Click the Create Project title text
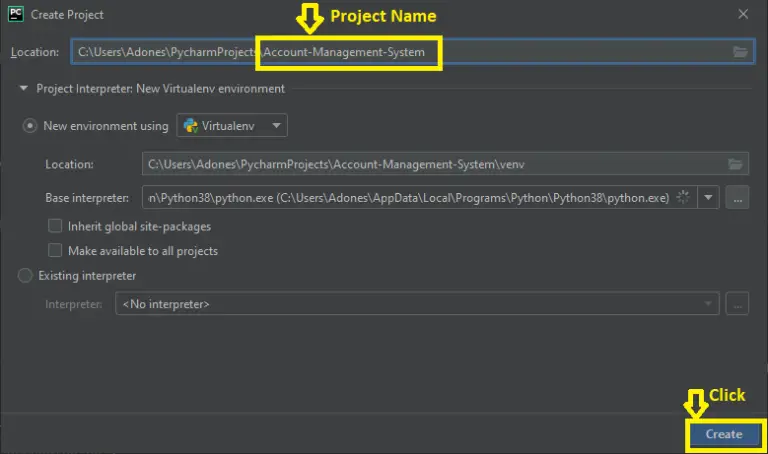 67,15
